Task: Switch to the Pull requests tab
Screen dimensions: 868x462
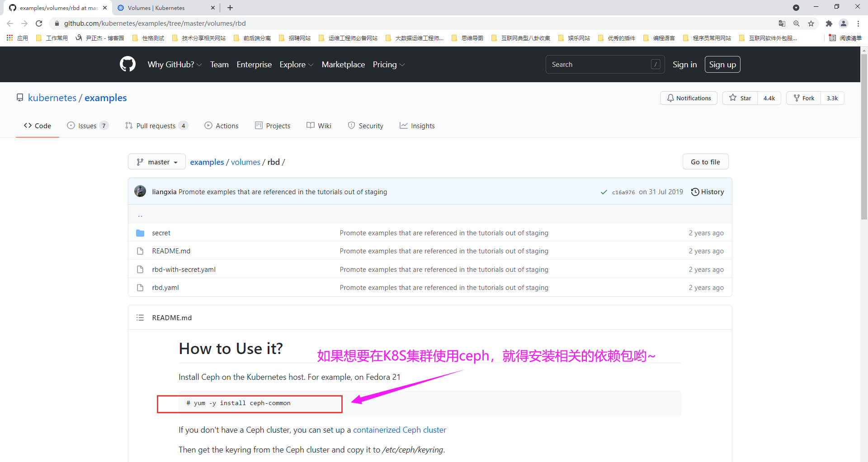Action: click(156, 126)
